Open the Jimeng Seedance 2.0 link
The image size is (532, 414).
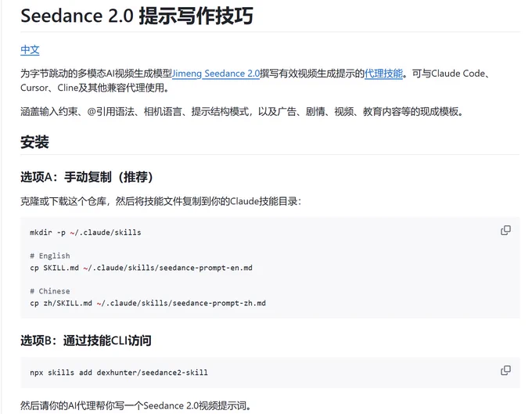click(x=216, y=74)
